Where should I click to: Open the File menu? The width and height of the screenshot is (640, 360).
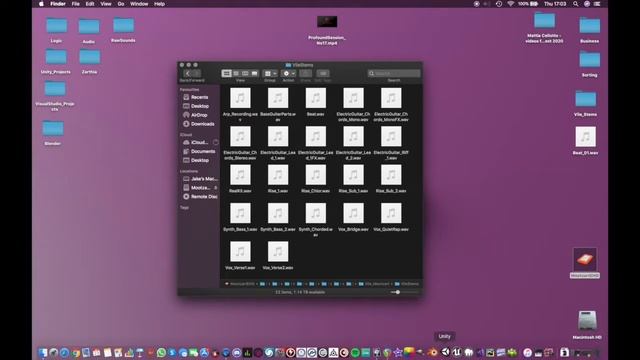coord(76,4)
